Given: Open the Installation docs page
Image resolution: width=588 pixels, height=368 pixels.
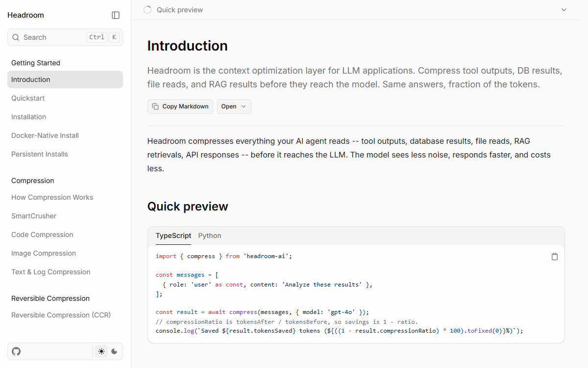Looking at the screenshot, I should coord(65,117).
